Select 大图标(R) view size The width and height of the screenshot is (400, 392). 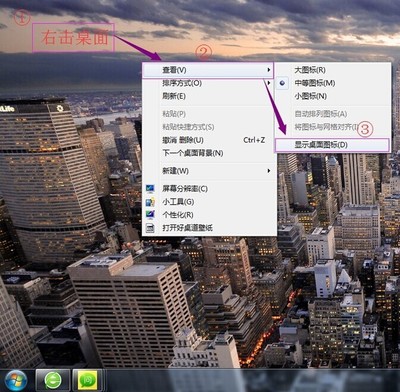coord(333,70)
